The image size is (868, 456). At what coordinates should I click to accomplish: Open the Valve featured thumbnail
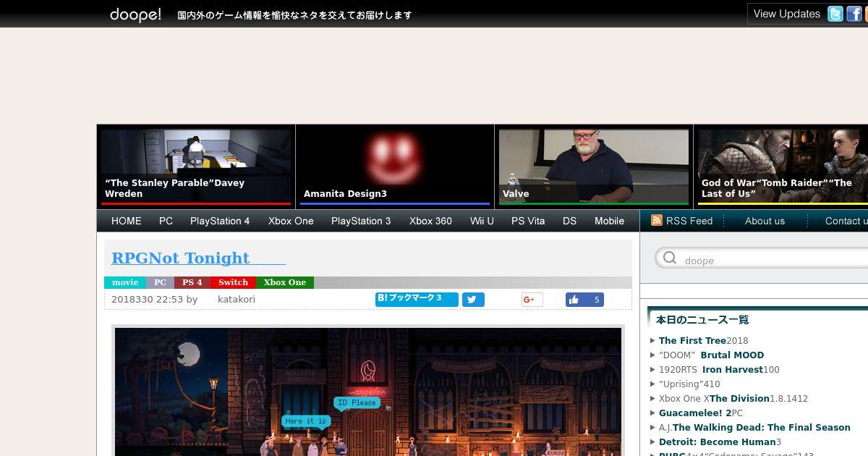coord(593,166)
